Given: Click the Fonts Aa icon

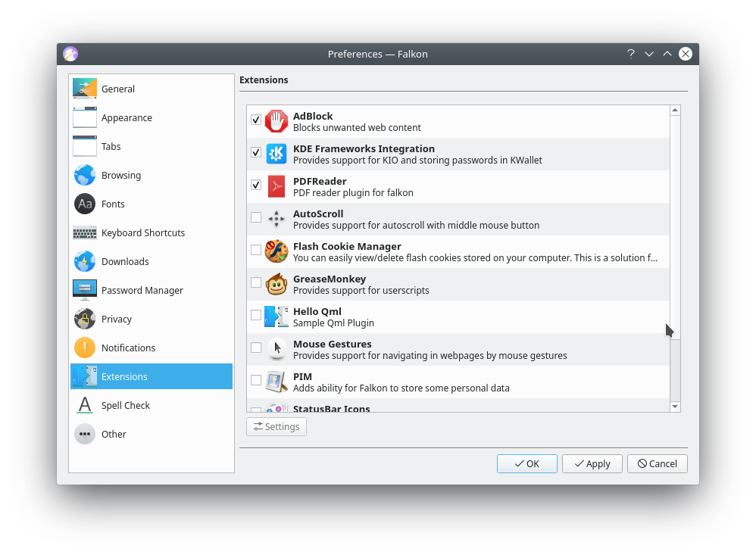Looking at the screenshot, I should [85, 204].
